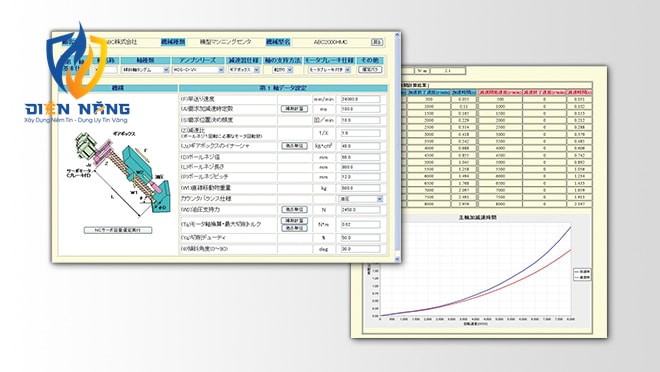The height and width of the screenshot is (372, 660).
Task: Click the ボールネジピッチ pitch mm field
Action: pos(360,177)
